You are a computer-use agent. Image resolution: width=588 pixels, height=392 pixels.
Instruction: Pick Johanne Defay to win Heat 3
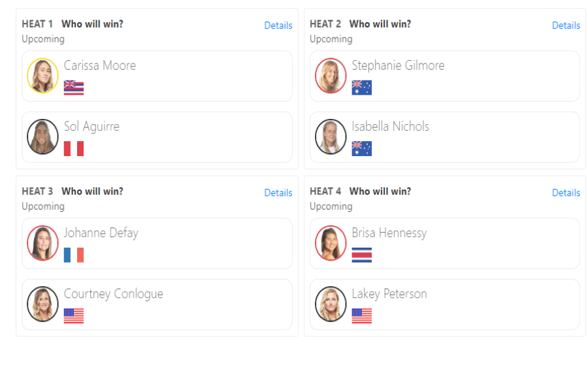[x=157, y=244]
